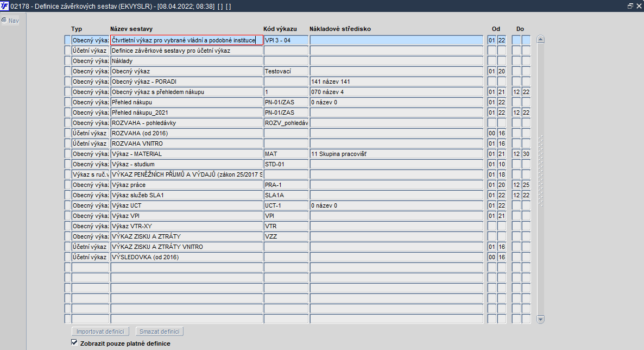644x350 pixels.
Task: Click the Smazat definici button
Action: (159, 332)
